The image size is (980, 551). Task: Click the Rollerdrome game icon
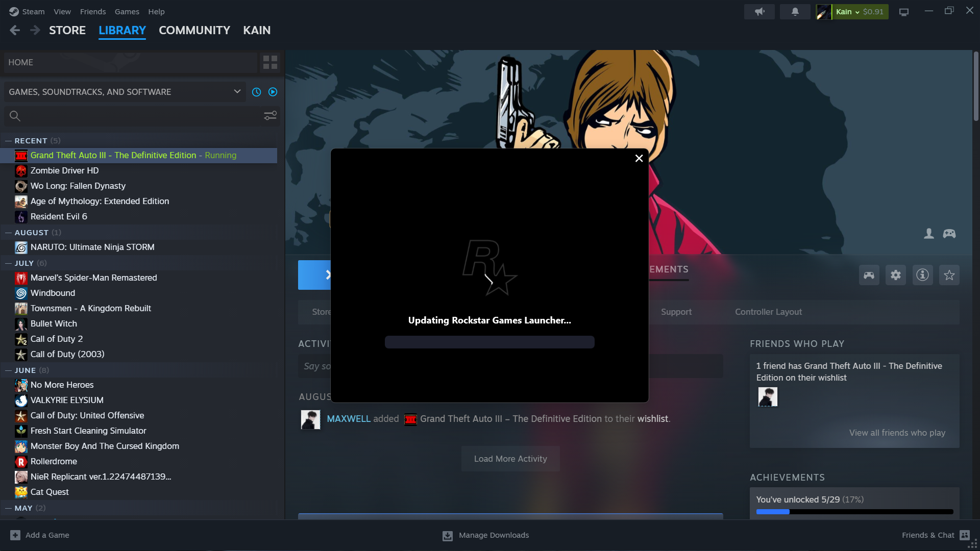coord(21,462)
